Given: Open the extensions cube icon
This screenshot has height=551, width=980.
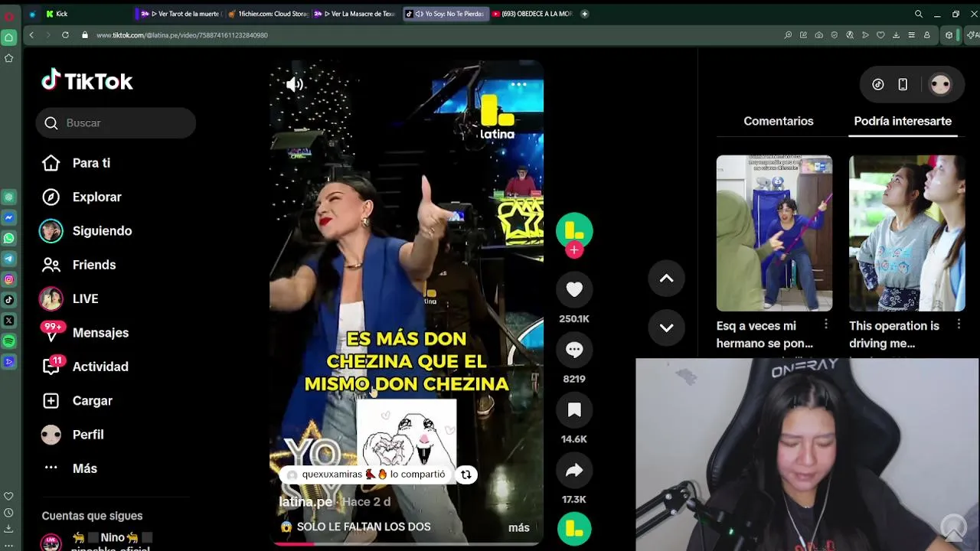Looking at the screenshot, I should point(949,35).
